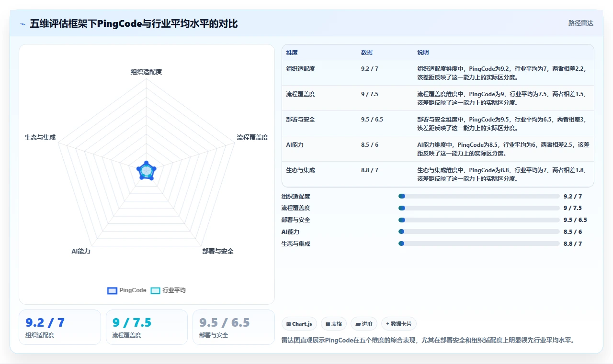Click the radar polygon at chart center
Screen dimensions: 613x364
(147, 171)
